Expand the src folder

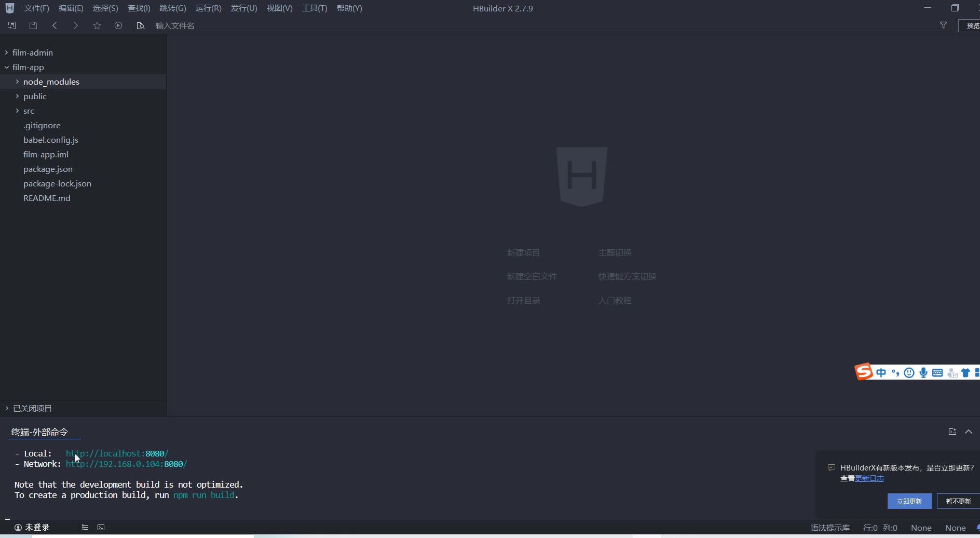(17, 111)
